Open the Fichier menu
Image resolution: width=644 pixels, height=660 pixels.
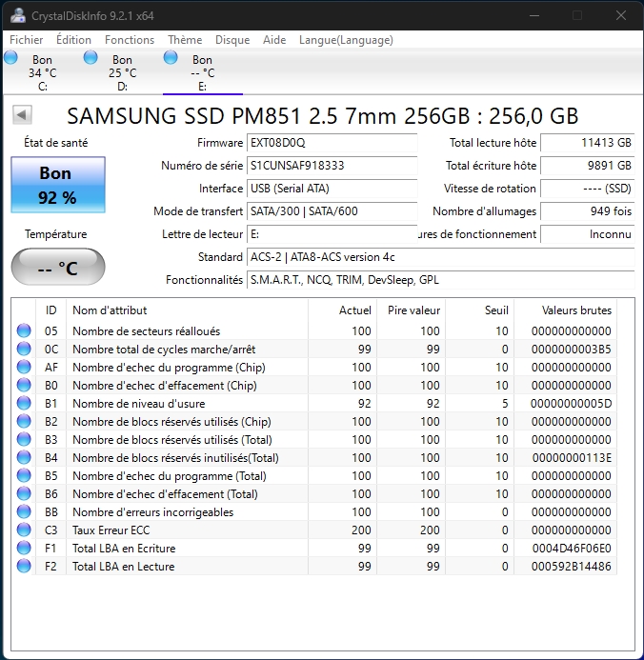26,40
